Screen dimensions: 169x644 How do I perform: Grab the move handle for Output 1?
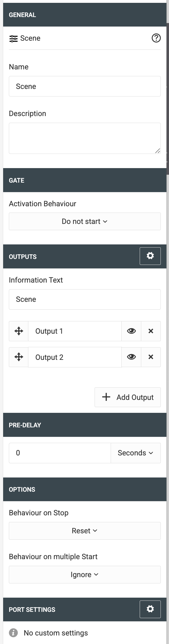click(19, 331)
